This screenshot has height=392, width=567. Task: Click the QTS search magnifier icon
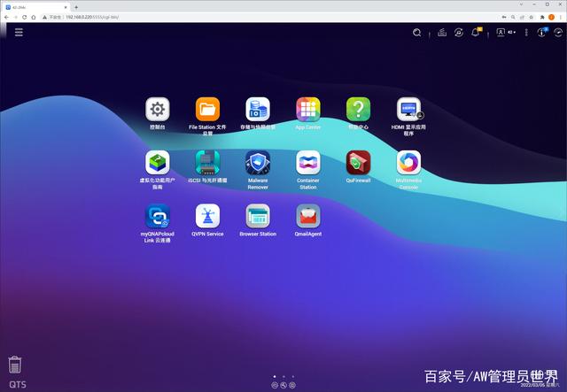[417, 33]
